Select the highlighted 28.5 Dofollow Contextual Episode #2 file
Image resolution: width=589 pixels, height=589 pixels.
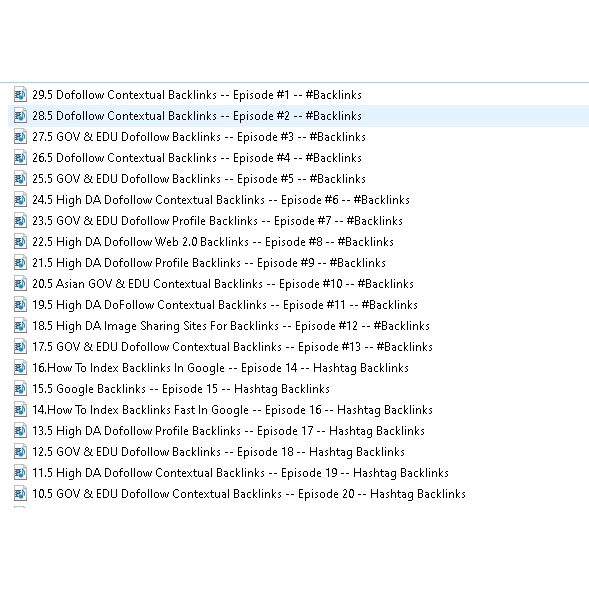(x=197, y=116)
